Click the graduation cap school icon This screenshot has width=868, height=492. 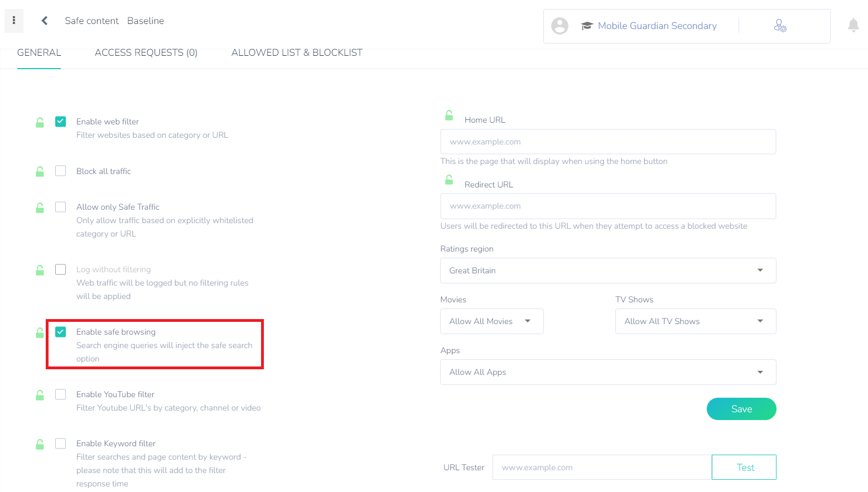tap(586, 26)
